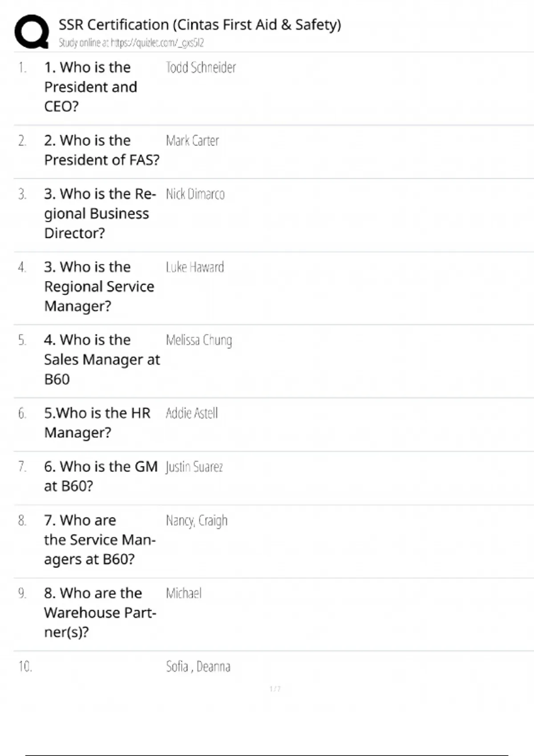This screenshot has width=534, height=756.
Task: Click the HR Manager question
Action: [97, 422]
